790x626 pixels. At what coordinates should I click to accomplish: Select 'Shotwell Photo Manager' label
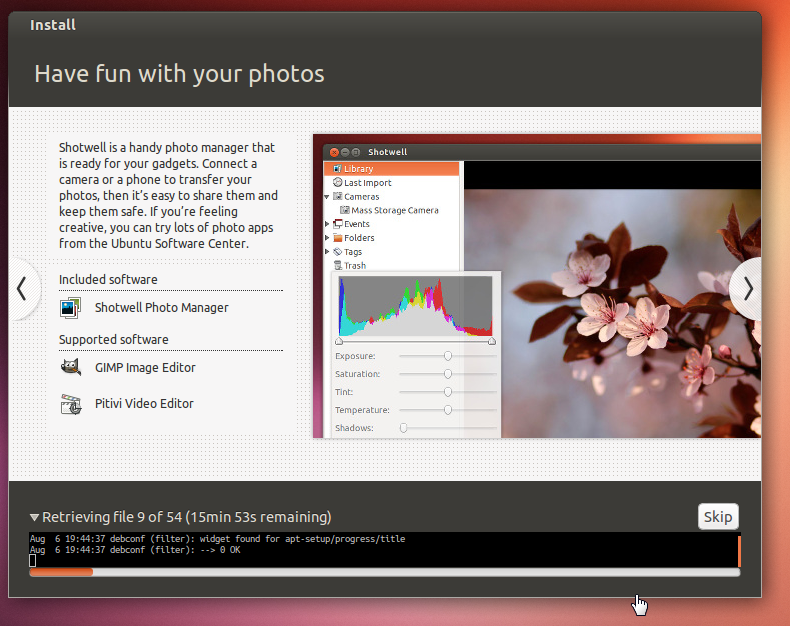[161, 307]
